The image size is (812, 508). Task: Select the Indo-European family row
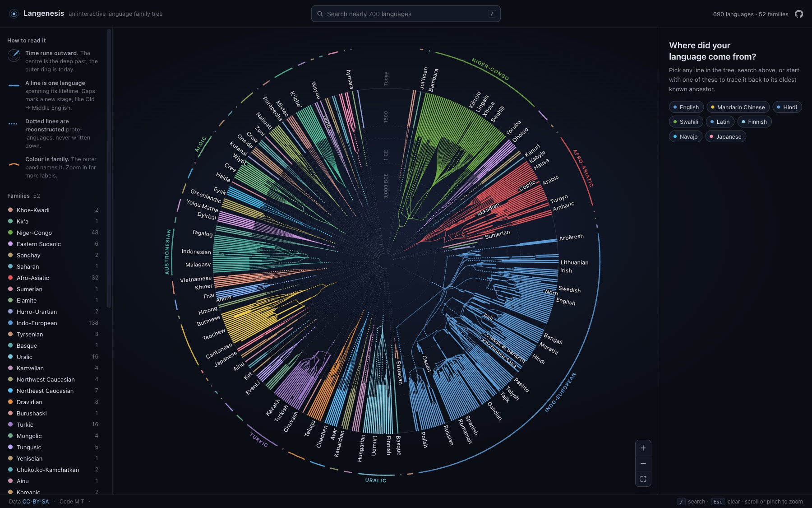[53, 323]
